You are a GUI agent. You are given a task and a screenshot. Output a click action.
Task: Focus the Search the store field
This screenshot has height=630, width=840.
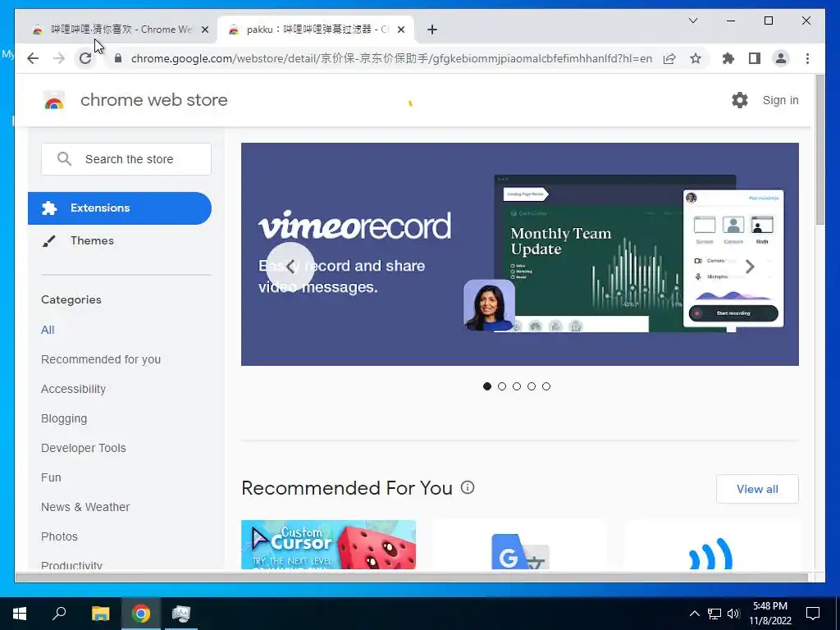click(x=126, y=159)
